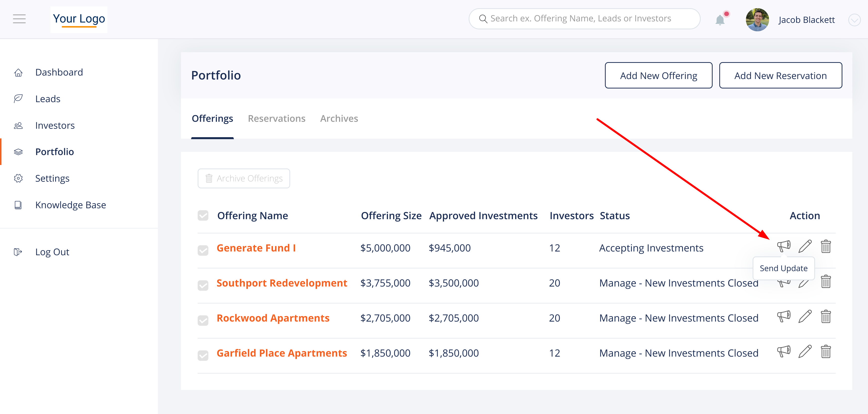Delete Garfield Place Apartments via trash icon

(x=825, y=352)
